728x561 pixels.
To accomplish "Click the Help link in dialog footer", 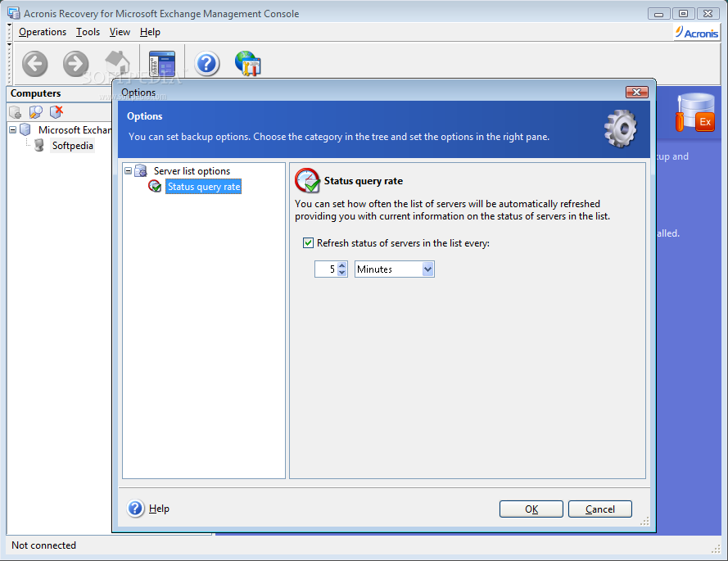I will pyautogui.click(x=159, y=509).
